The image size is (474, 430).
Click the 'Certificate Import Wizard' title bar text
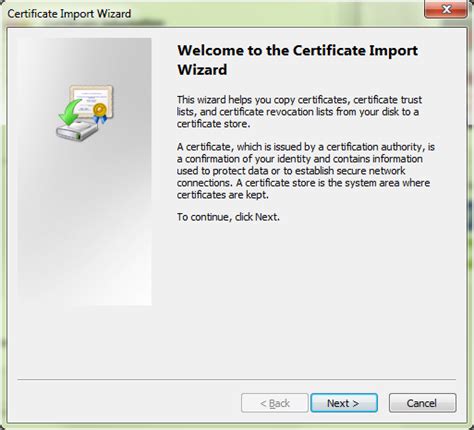[69, 14]
